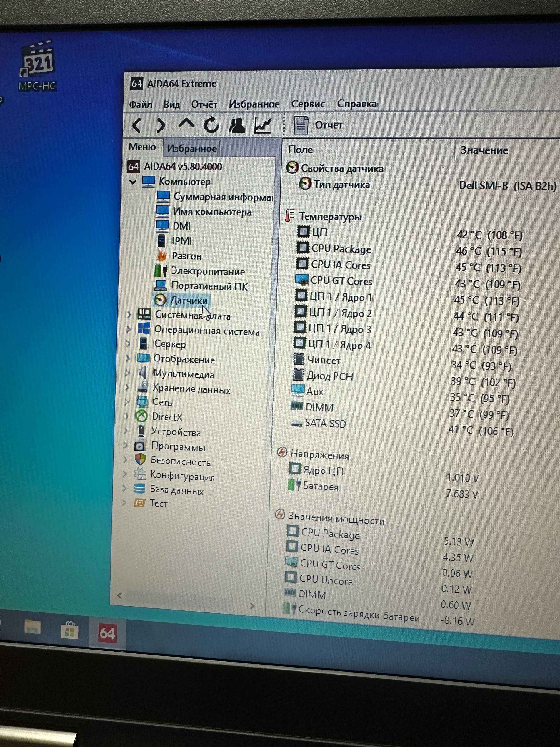Open the user manage icon in toolbar
Viewport: 560px width, 747px height.
(x=237, y=125)
